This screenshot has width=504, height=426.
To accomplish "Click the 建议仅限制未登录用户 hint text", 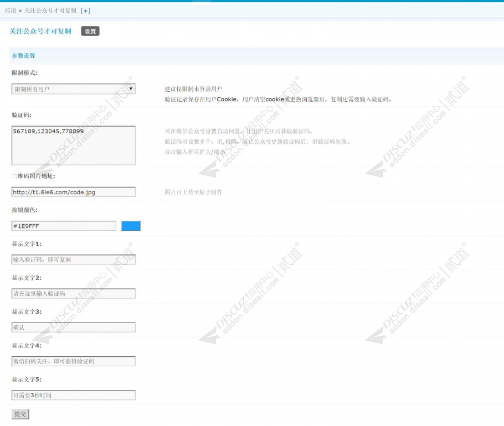I will tap(193, 89).
